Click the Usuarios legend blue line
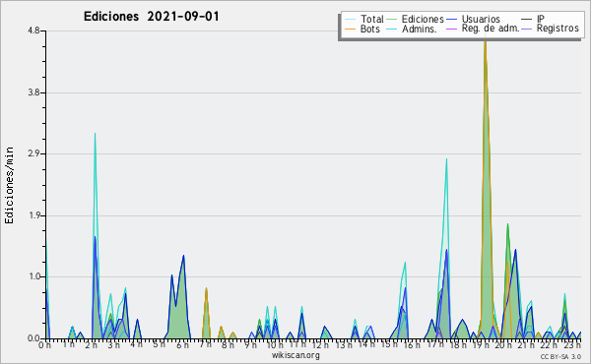 (x=451, y=20)
